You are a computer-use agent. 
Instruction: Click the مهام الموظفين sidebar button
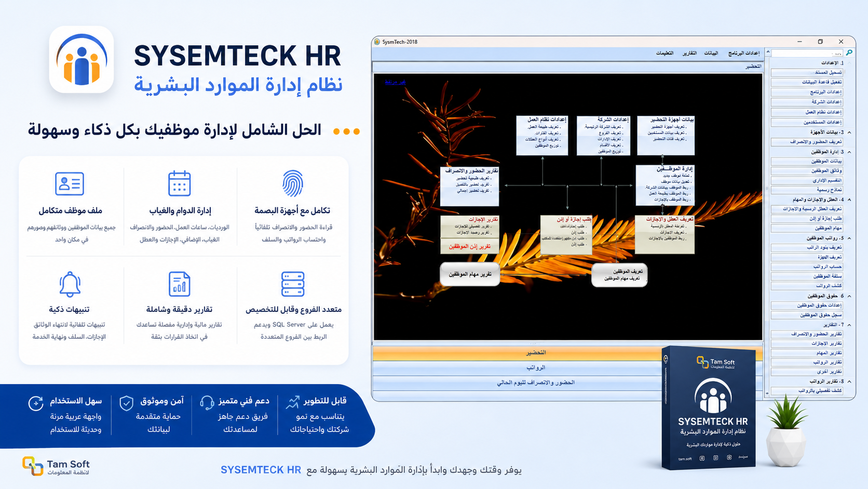point(807,228)
